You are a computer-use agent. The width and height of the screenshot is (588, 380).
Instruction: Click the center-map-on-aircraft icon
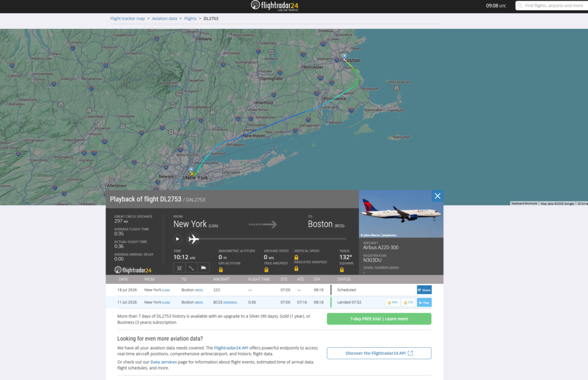tap(179, 268)
